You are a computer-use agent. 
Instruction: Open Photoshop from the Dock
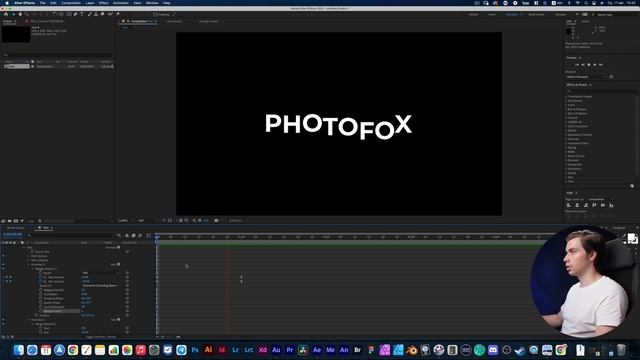[195, 350]
